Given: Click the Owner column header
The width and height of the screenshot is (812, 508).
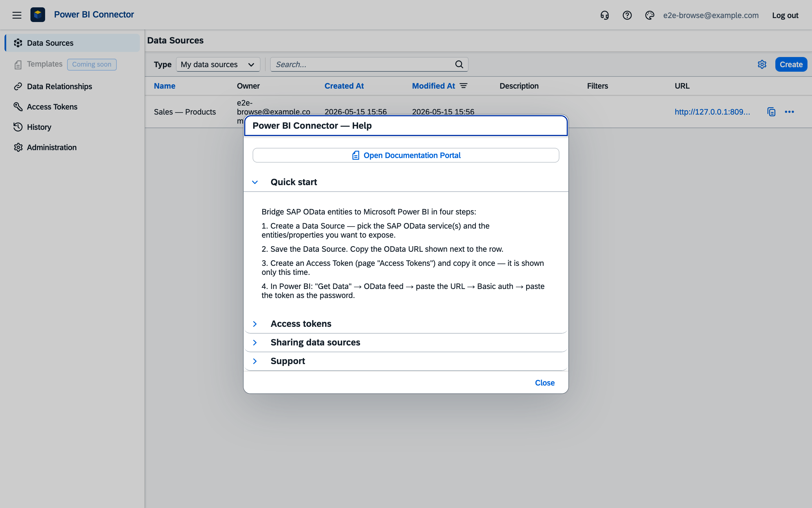Looking at the screenshot, I should coord(248,86).
